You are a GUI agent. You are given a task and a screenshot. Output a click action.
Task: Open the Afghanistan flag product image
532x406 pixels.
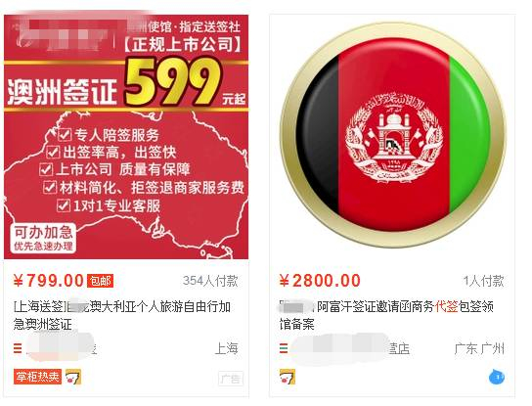point(393,135)
